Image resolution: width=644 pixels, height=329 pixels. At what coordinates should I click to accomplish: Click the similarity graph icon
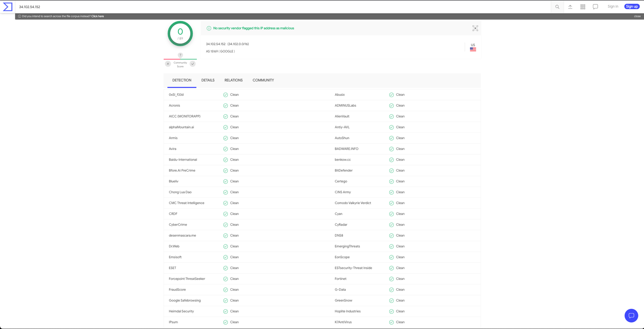tap(475, 28)
